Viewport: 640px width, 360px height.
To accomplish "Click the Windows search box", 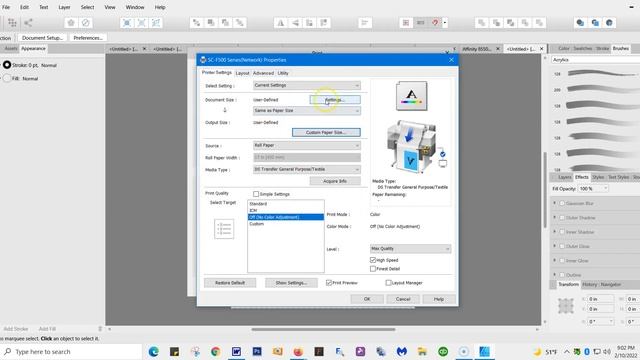I will (x=71, y=351).
